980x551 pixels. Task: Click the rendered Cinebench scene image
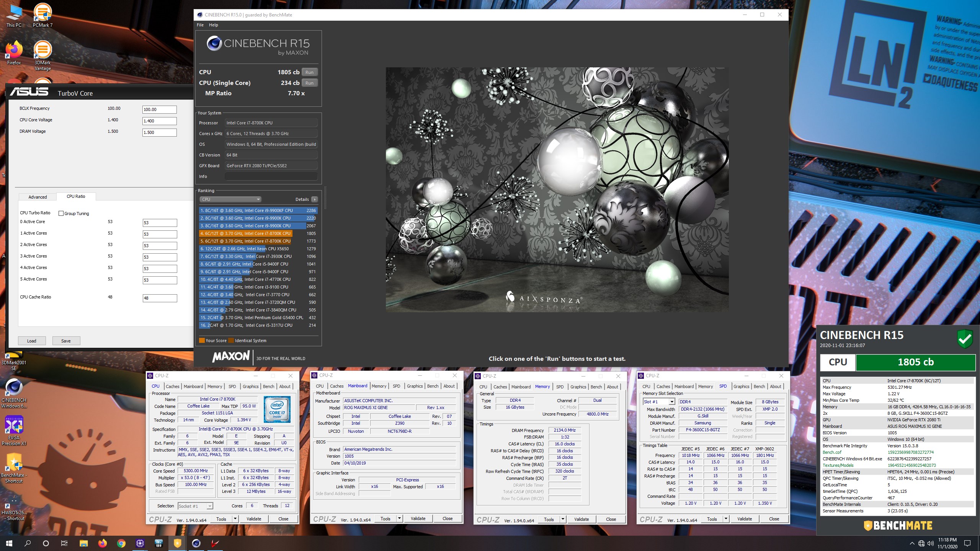click(x=557, y=189)
